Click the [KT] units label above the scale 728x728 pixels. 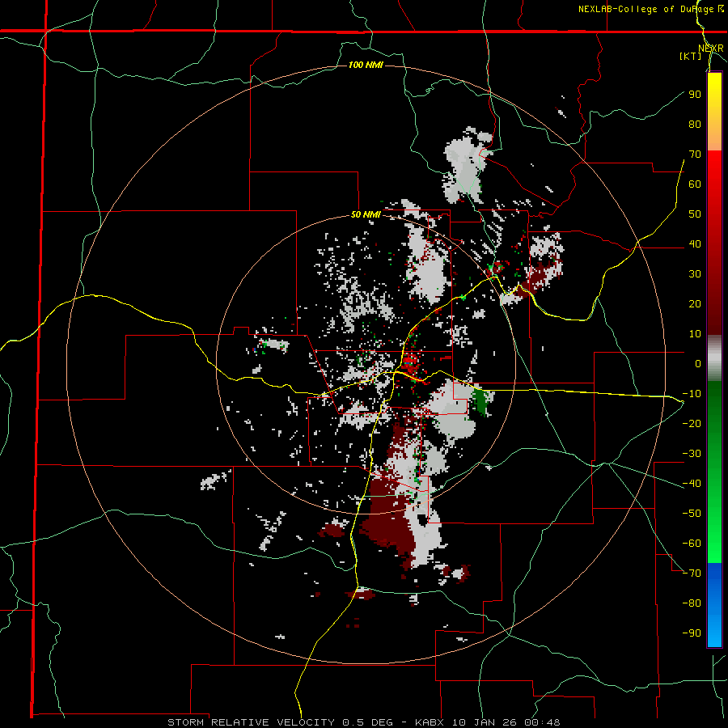click(x=691, y=56)
